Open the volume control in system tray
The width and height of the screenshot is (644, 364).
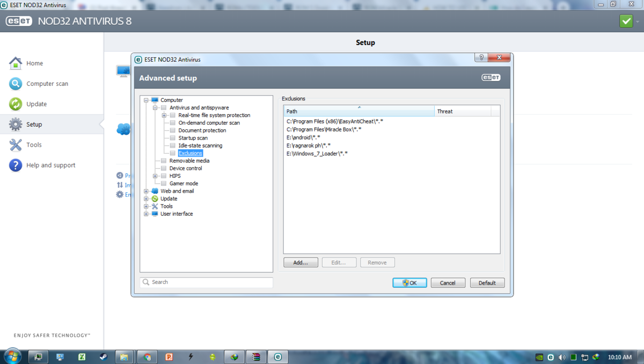click(x=562, y=357)
